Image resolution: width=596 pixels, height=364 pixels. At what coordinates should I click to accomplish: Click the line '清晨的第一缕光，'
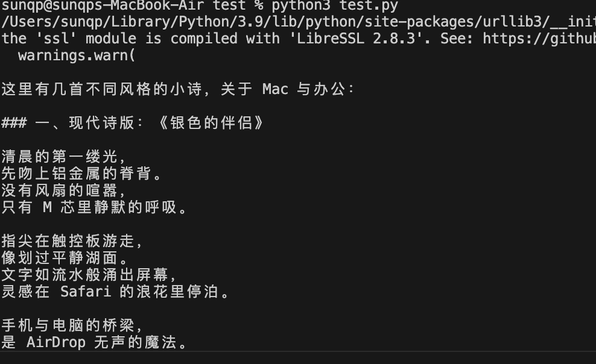(64, 157)
